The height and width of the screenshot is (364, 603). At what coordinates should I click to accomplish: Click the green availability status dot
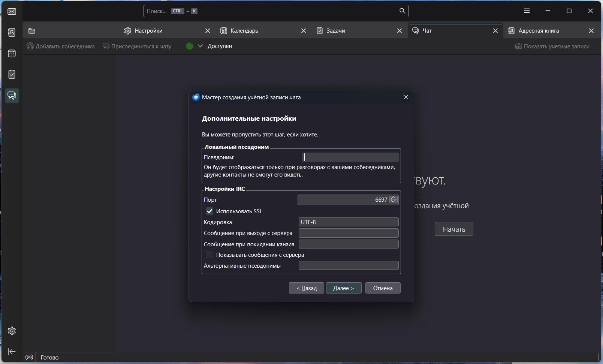pos(190,46)
